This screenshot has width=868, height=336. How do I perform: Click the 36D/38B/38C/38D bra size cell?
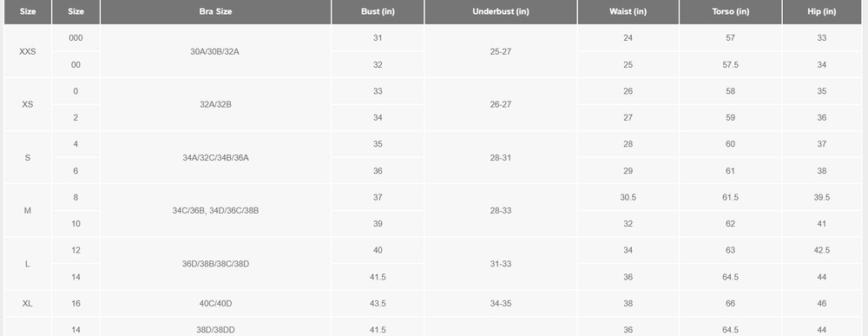click(215, 264)
